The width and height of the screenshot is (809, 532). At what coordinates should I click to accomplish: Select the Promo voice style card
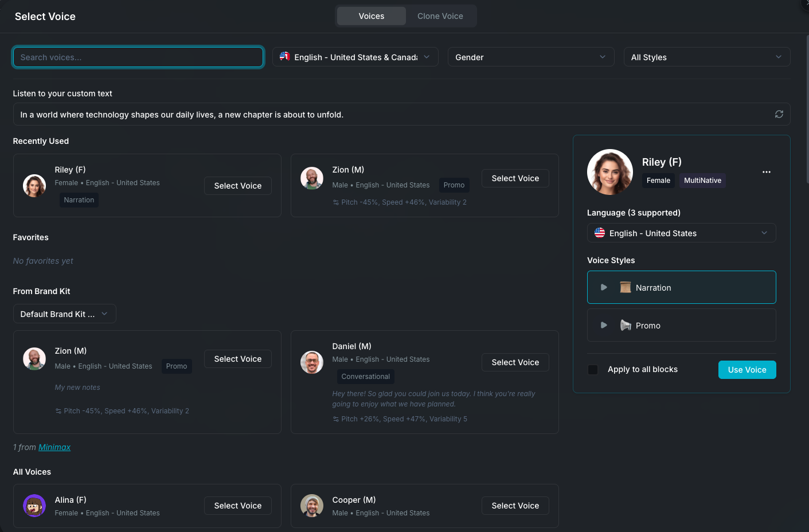681,325
